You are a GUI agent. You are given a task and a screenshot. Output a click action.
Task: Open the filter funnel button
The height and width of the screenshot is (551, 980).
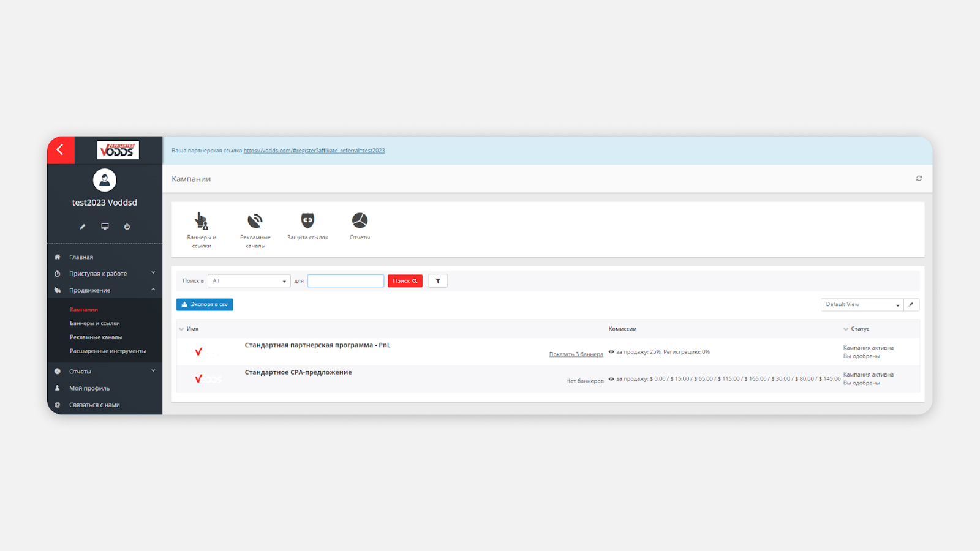(x=438, y=281)
